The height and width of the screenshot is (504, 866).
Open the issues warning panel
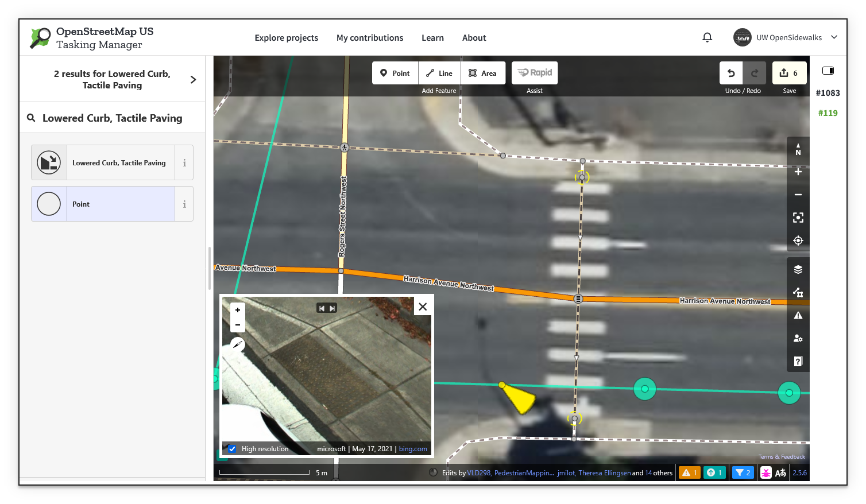tap(798, 315)
